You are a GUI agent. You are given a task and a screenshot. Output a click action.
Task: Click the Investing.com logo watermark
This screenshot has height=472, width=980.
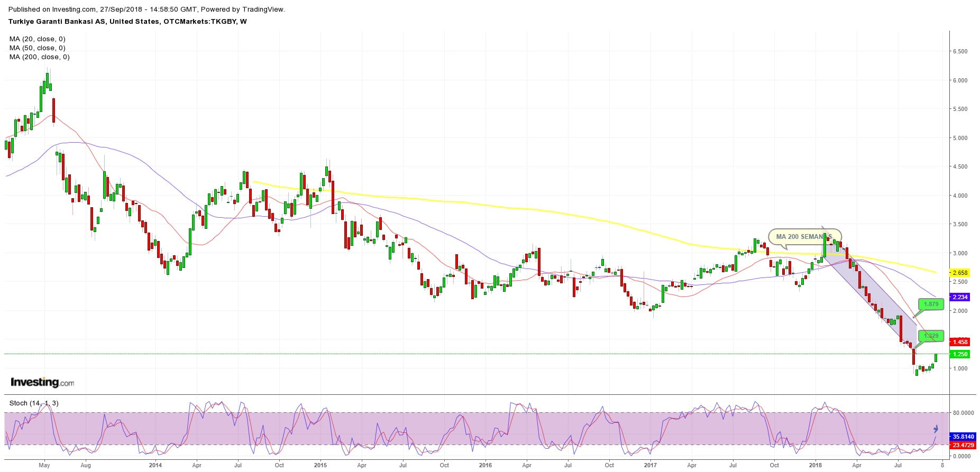(x=42, y=382)
